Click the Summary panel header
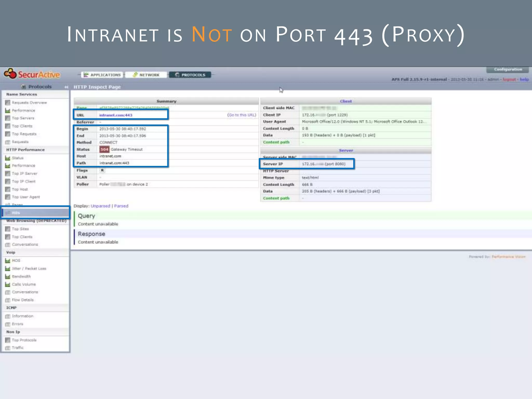This screenshot has height=399, width=532. [x=166, y=101]
